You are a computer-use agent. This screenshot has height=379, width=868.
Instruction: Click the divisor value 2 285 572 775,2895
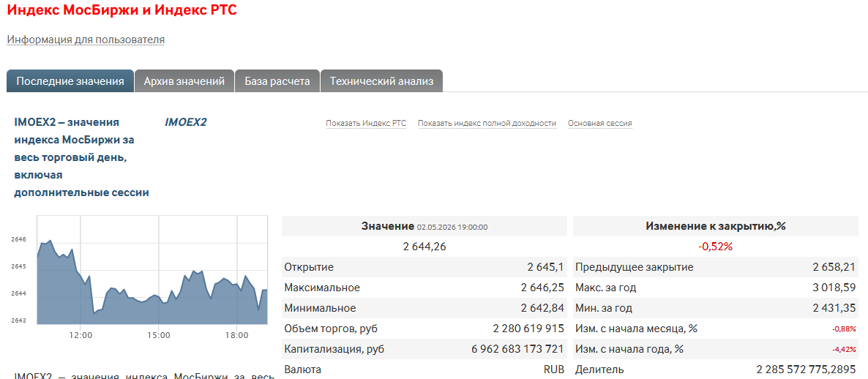point(806,369)
